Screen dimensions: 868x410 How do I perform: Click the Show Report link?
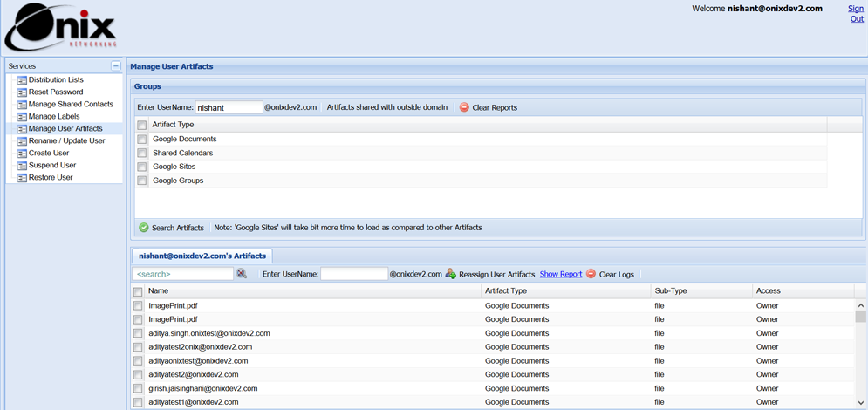pos(561,274)
